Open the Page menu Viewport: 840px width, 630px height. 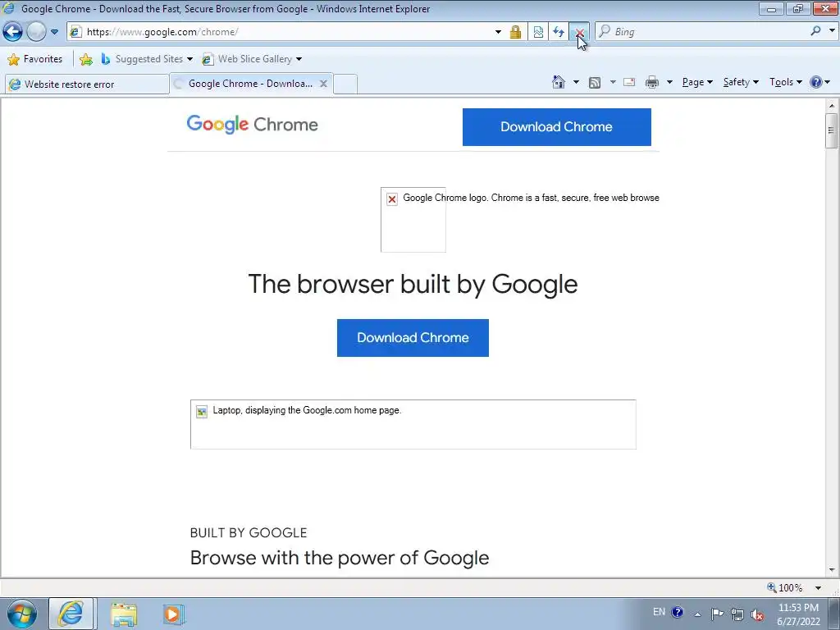pyautogui.click(x=697, y=82)
